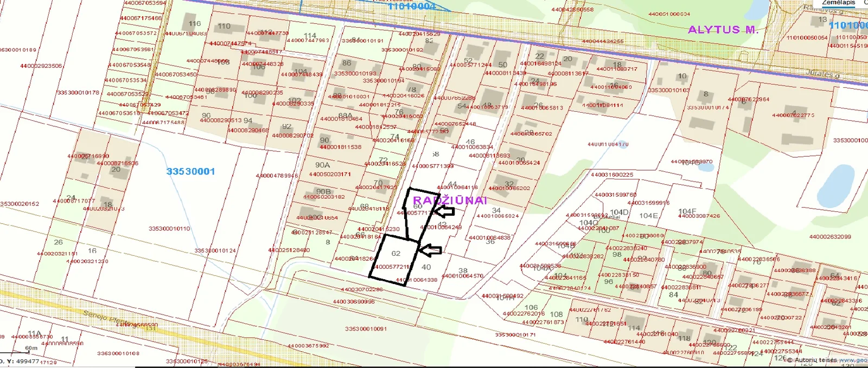The width and height of the screenshot is (868, 368).
Task: Select parcel number 335300010124
Action: pyautogui.click(x=215, y=251)
